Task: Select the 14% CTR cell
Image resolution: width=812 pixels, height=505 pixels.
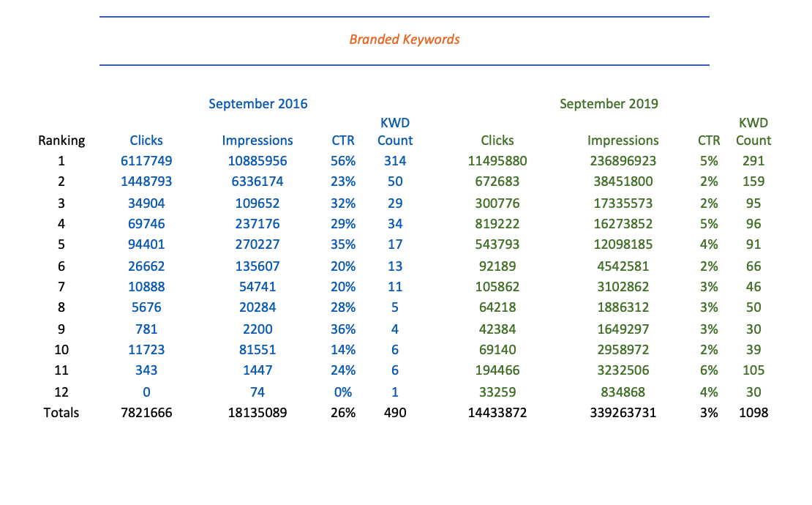Action: [x=343, y=350]
